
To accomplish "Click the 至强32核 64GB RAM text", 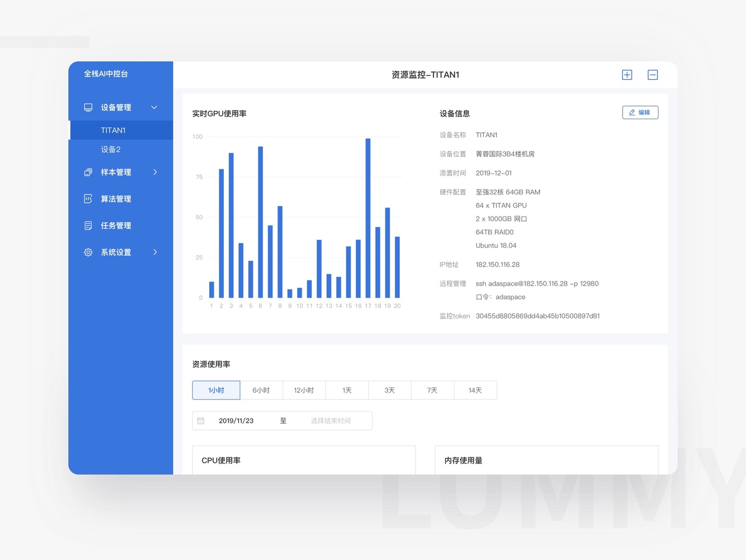I will point(508,192).
